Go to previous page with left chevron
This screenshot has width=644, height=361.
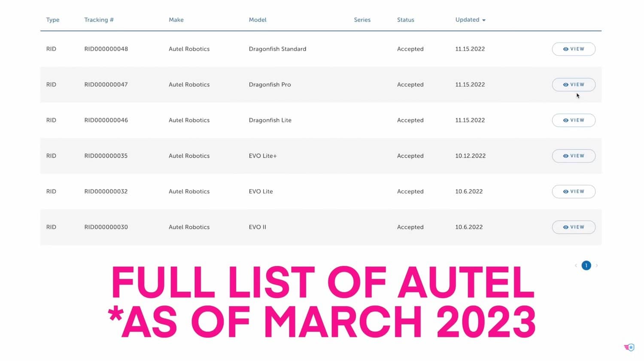coord(576,266)
